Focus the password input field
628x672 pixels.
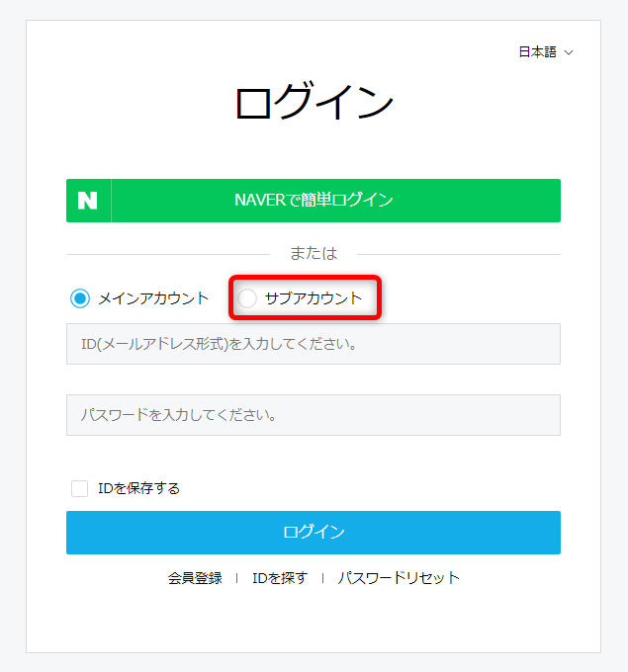click(x=314, y=415)
